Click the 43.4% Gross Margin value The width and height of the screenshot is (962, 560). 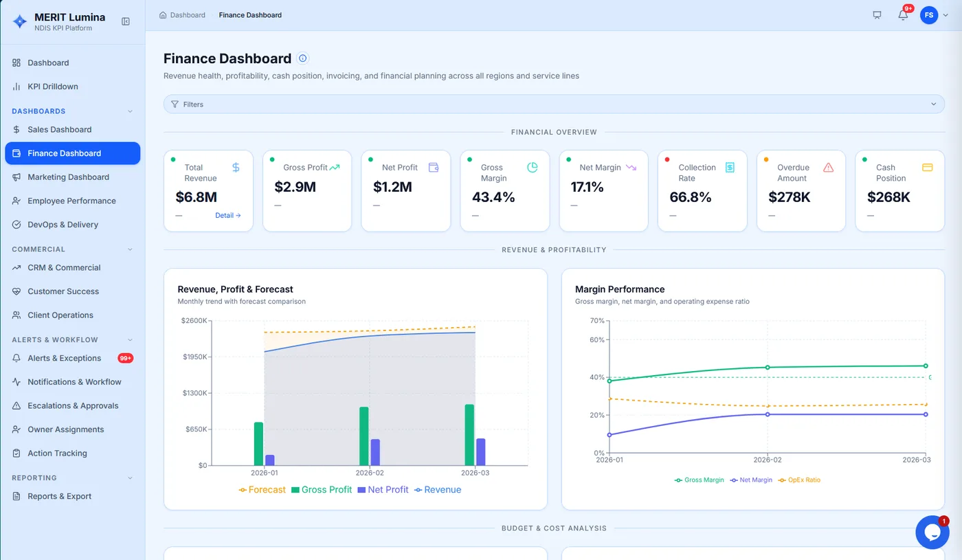(x=493, y=197)
